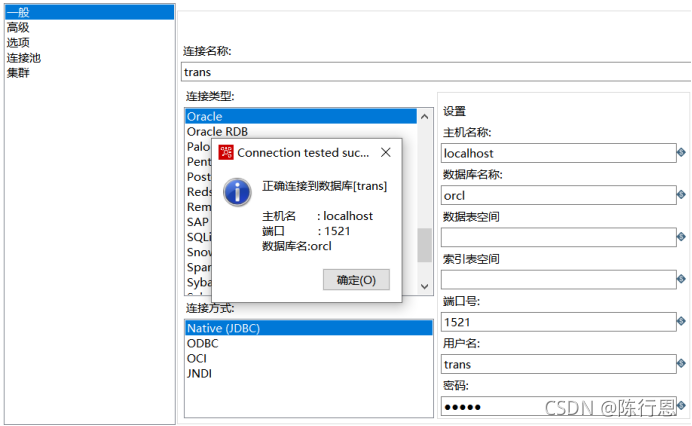The height and width of the screenshot is (426, 692).
Task: Close the Connection tested dialog with X
Action: click(x=386, y=152)
